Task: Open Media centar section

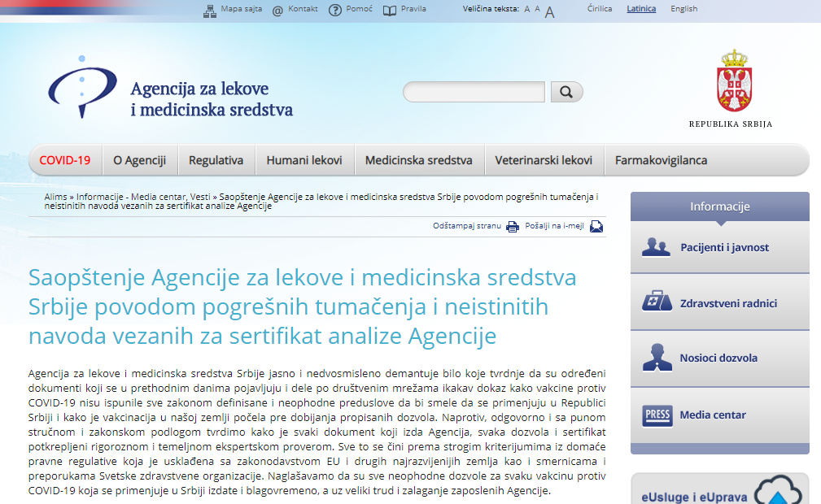Action: tap(720, 415)
